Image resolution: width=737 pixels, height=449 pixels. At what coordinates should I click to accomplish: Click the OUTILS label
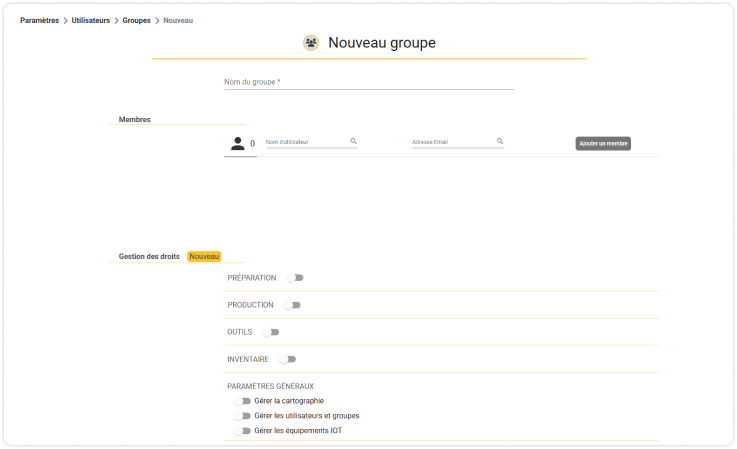click(x=240, y=332)
